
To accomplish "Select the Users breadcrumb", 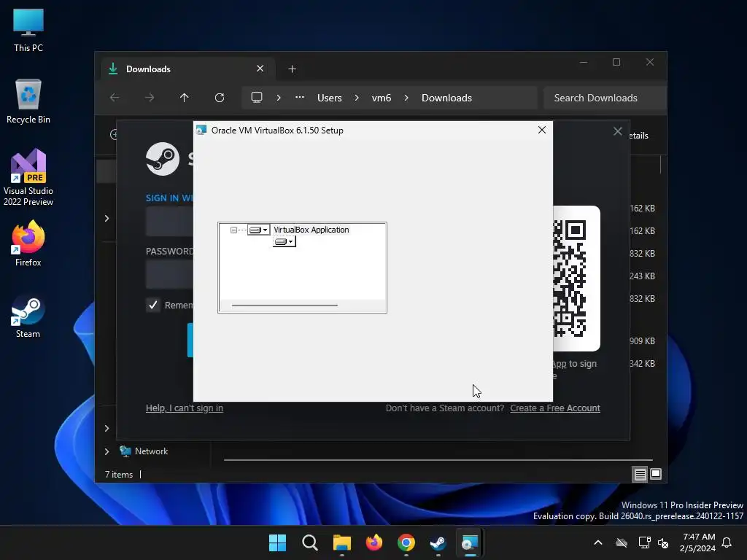I will coord(330,98).
